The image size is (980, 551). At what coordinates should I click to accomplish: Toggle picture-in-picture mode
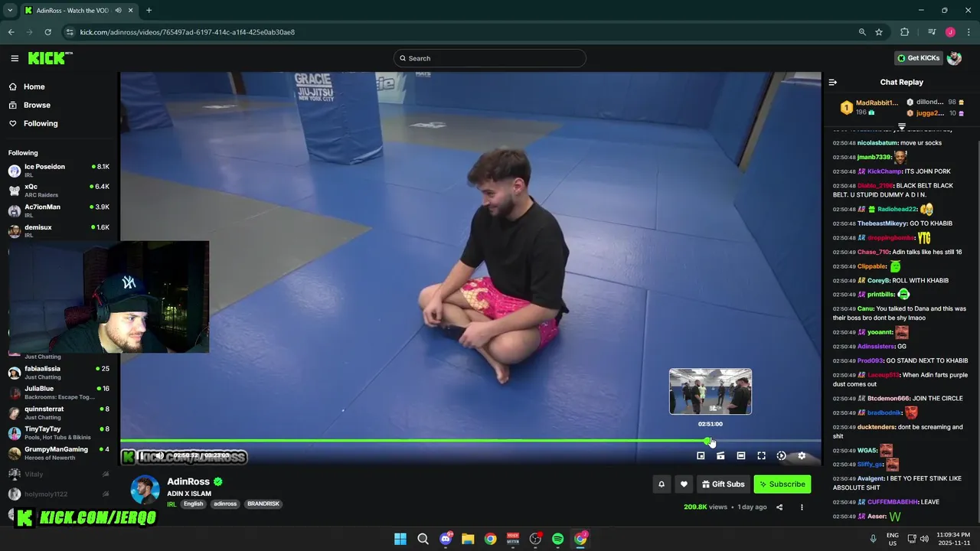[701, 456]
